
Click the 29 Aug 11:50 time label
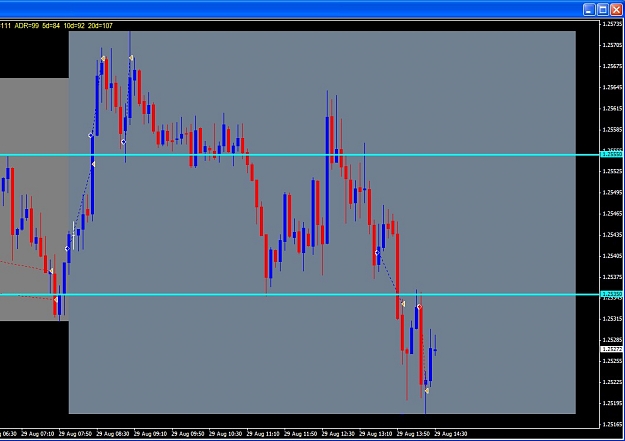[x=300, y=434]
